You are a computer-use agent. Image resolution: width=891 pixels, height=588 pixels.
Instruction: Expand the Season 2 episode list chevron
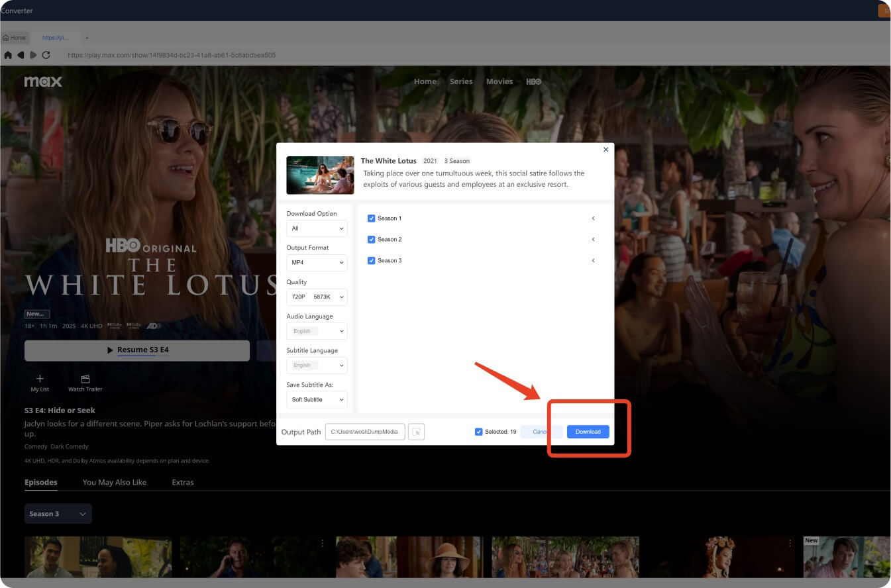point(593,240)
